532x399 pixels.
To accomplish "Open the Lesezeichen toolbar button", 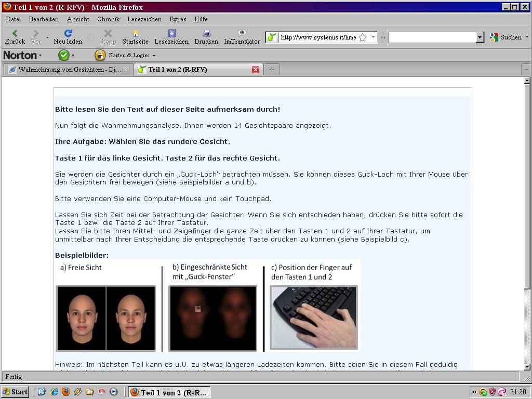I will pyautogui.click(x=171, y=37).
